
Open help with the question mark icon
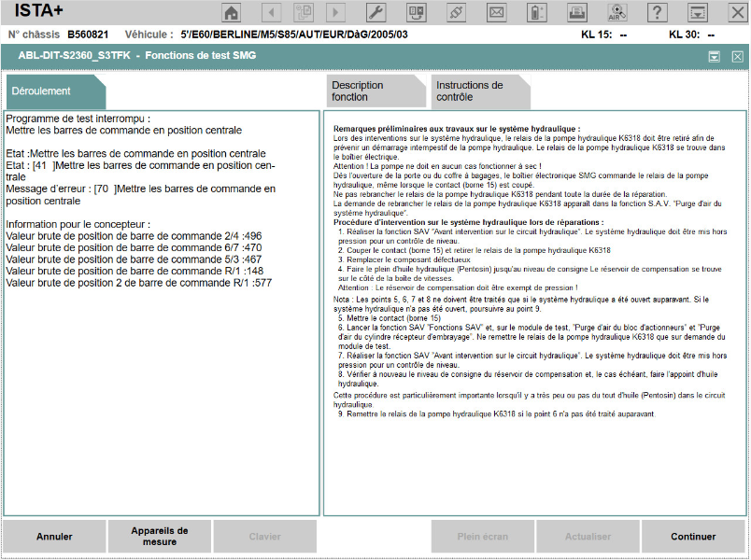(x=658, y=12)
